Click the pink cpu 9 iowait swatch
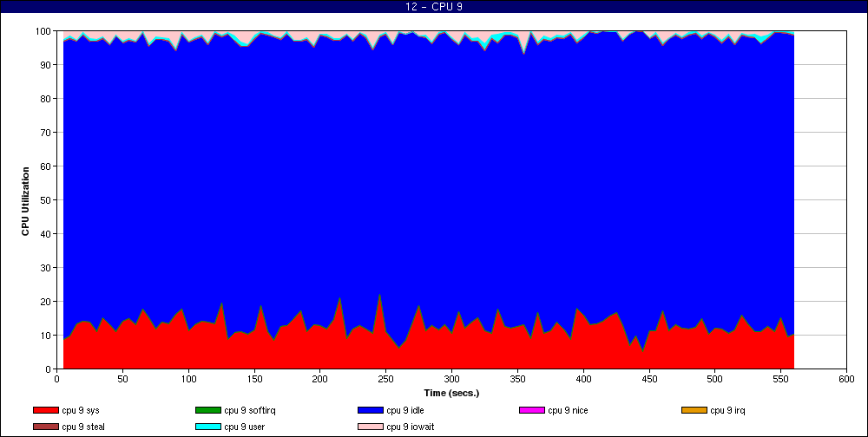The width and height of the screenshot is (868, 437). (x=371, y=427)
